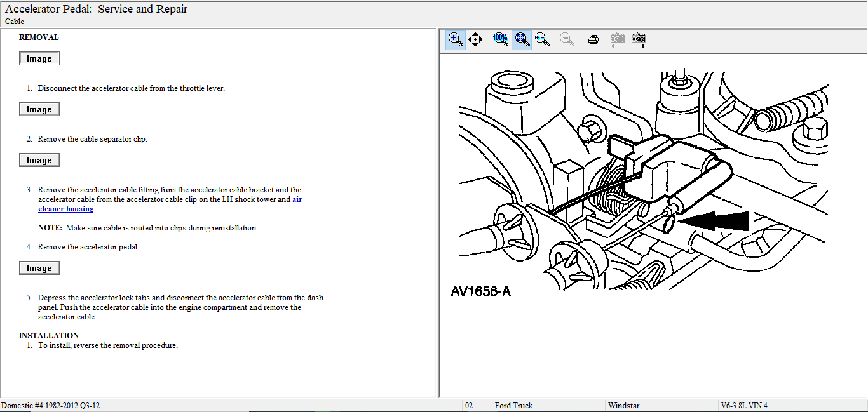Select the zoom in magnifier tool
This screenshot has width=868, height=412.
(456, 39)
